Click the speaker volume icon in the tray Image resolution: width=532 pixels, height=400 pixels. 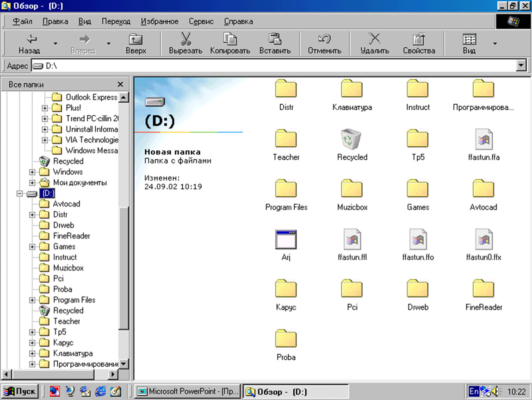click(496, 392)
